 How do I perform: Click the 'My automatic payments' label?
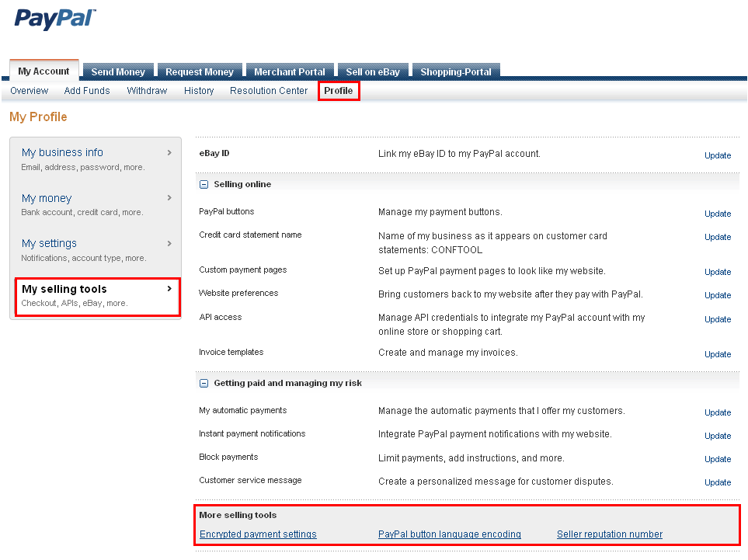[243, 410]
